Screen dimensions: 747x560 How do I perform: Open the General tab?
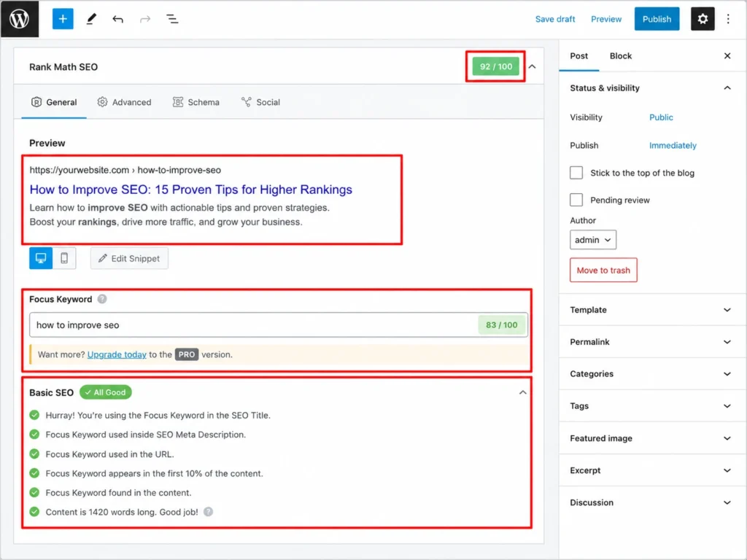tap(54, 102)
